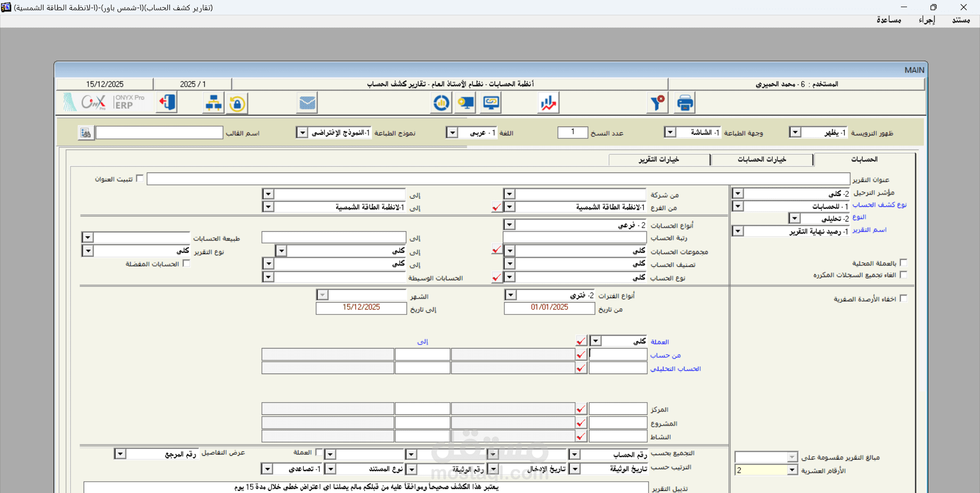Image resolution: width=980 pixels, height=493 pixels.
Task: Click the yellow-bulb display toolbar icon
Action: click(466, 103)
